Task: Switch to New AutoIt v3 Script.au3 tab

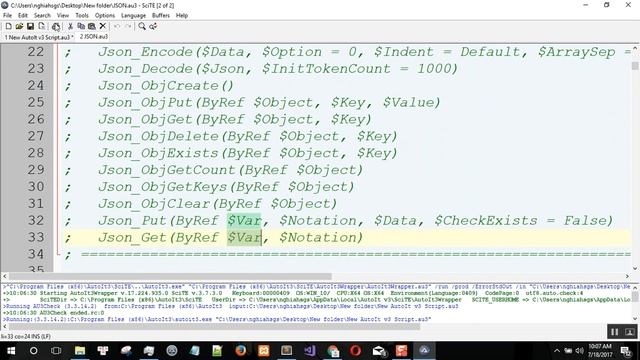Action: [39, 37]
